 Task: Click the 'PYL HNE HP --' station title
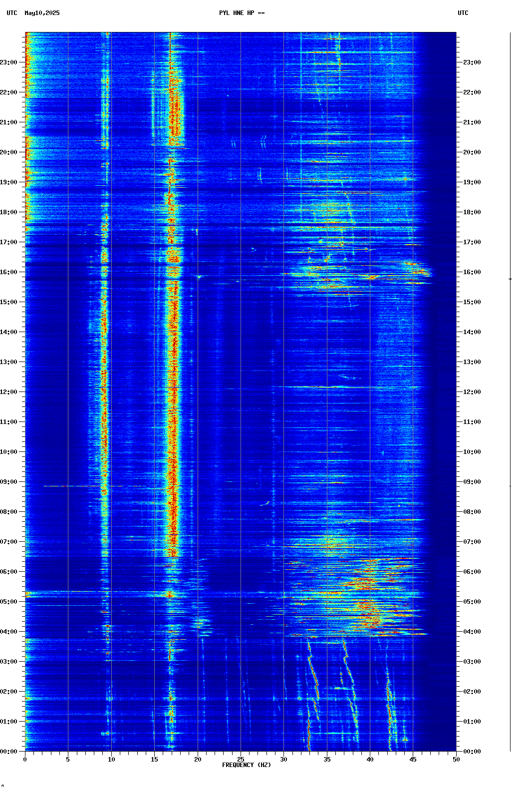(242, 13)
